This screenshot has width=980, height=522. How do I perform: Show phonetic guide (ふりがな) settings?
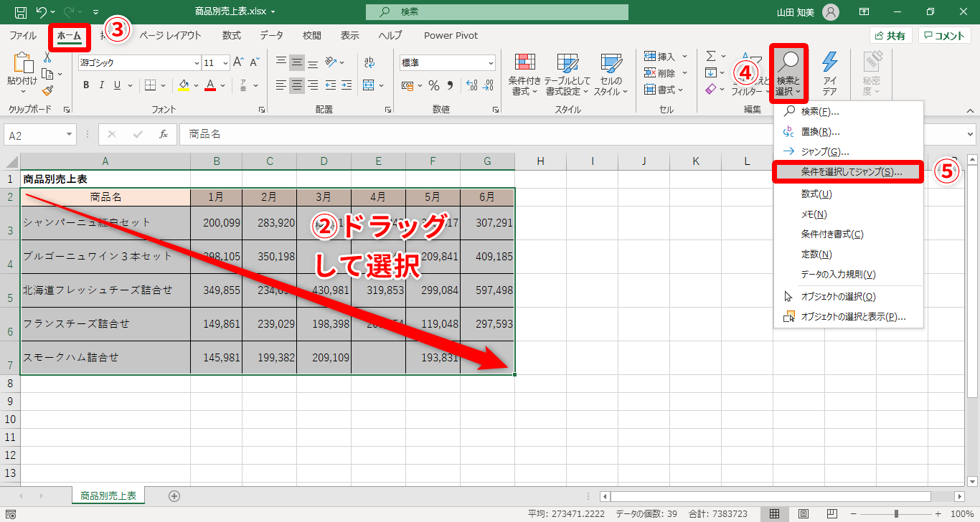tap(242, 85)
